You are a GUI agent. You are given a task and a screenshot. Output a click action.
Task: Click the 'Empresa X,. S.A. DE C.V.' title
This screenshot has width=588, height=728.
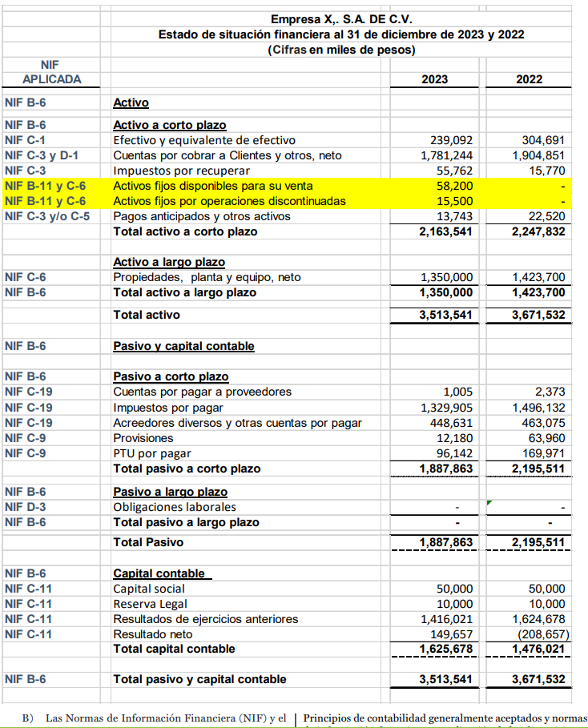coord(341,19)
